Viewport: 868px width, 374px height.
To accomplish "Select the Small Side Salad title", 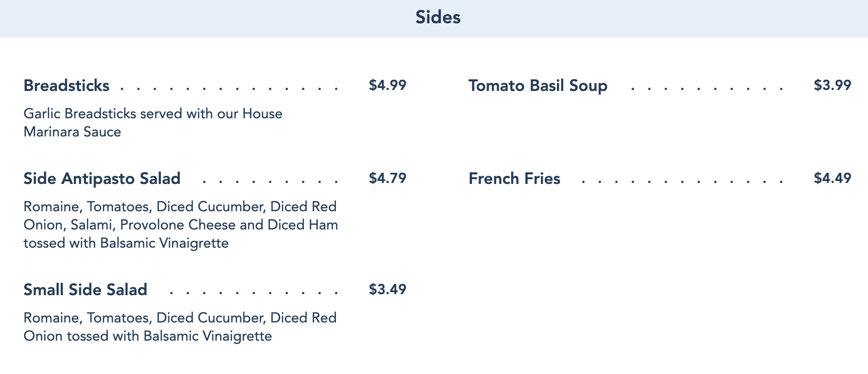I will pyautogui.click(x=85, y=290).
